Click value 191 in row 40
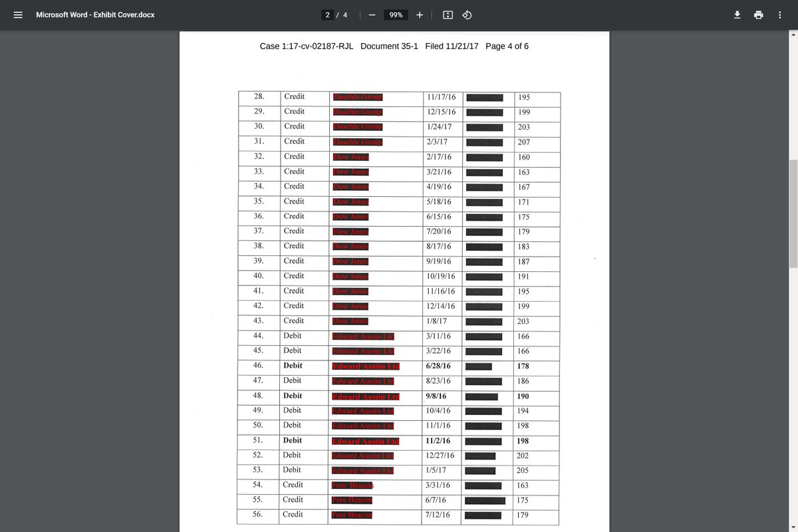Image resolution: width=798 pixels, height=532 pixels. point(524,277)
